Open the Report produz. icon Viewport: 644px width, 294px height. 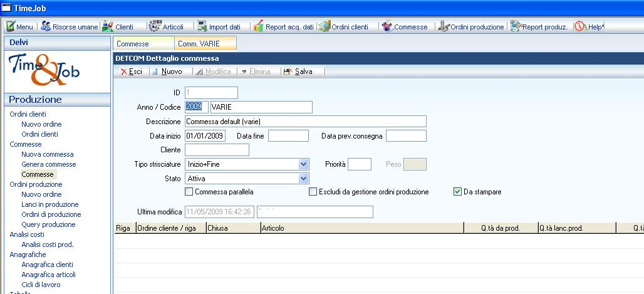tap(516, 26)
